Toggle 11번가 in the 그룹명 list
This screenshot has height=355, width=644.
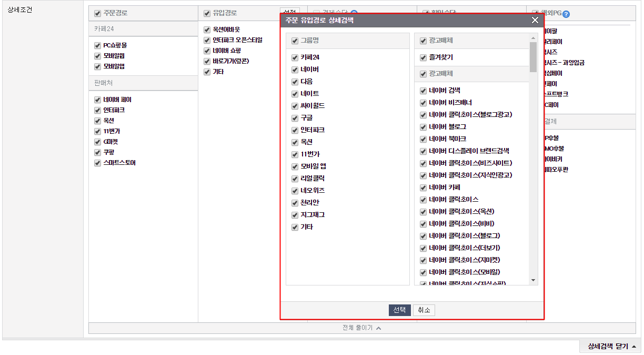[295, 154]
